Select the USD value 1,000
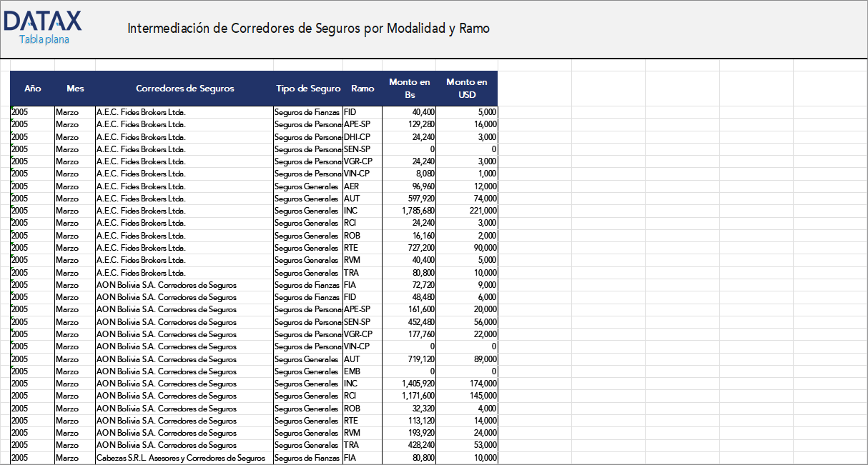The height and width of the screenshot is (465, 868). pos(467,174)
